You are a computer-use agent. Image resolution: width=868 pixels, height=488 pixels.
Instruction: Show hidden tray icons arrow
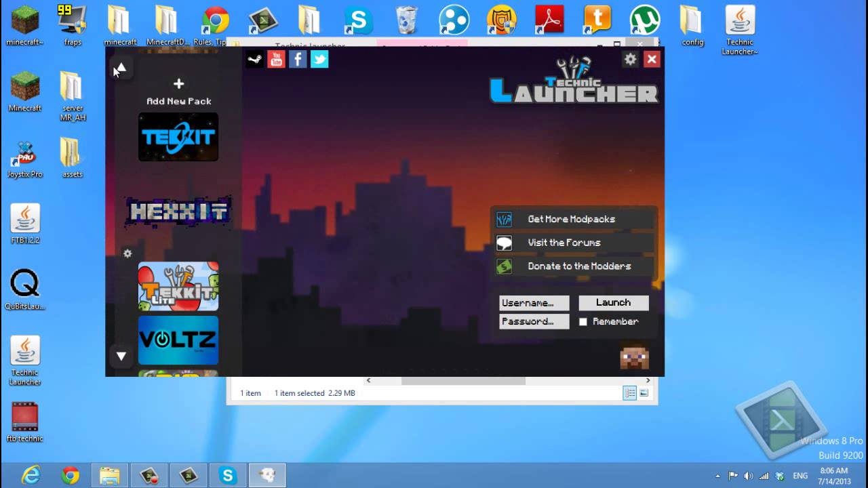click(717, 476)
